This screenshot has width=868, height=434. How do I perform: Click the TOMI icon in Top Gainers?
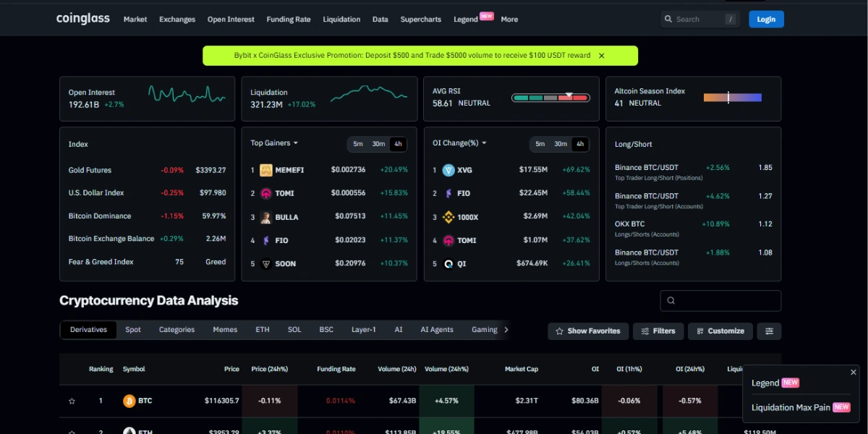(x=266, y=193)
